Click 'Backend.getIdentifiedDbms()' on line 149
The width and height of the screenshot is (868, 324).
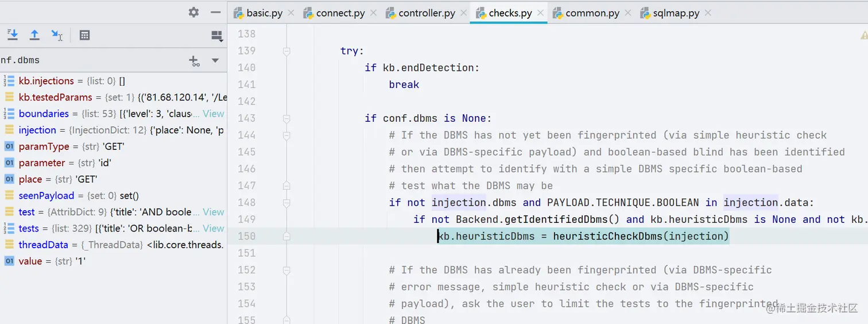[x=538, y=219]
